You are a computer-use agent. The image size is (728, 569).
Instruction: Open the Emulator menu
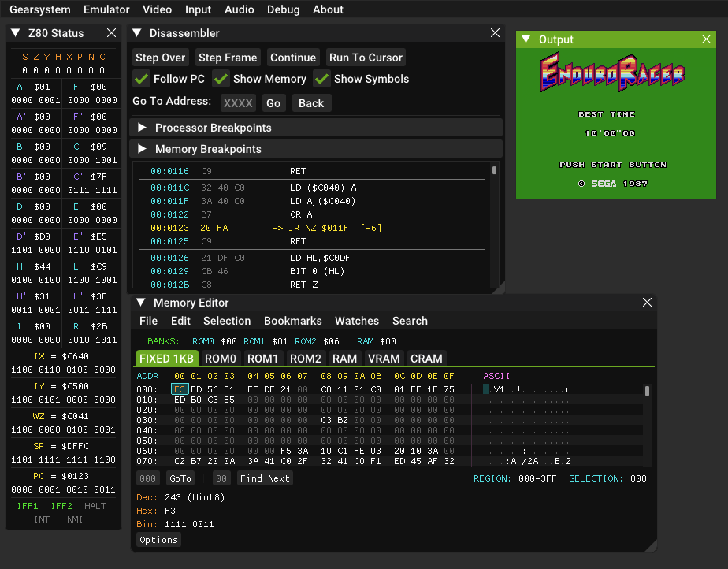click(x=106, y=9)
